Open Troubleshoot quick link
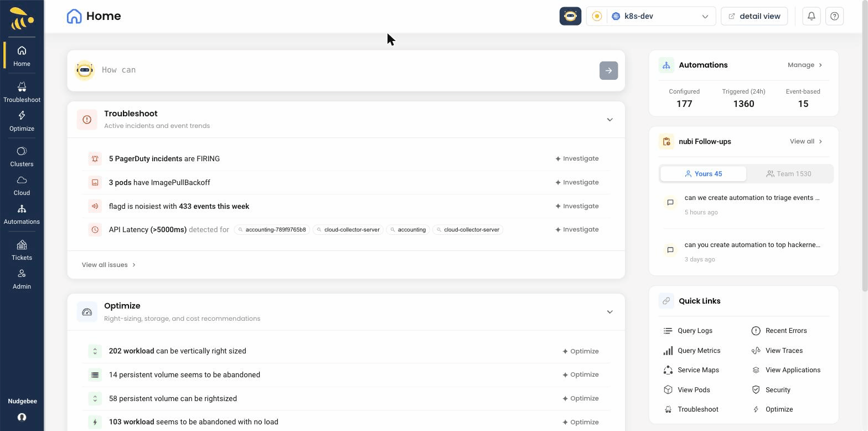868x431 pixels. 691,409
